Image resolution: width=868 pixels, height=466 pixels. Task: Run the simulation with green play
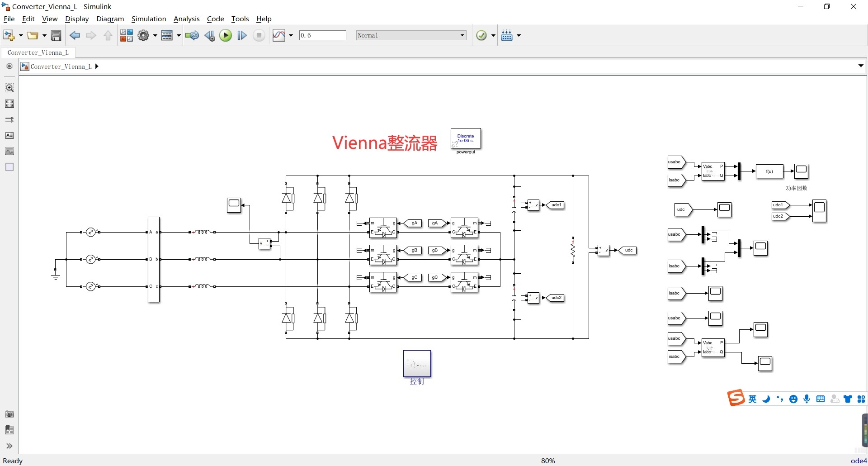point(226,35)
